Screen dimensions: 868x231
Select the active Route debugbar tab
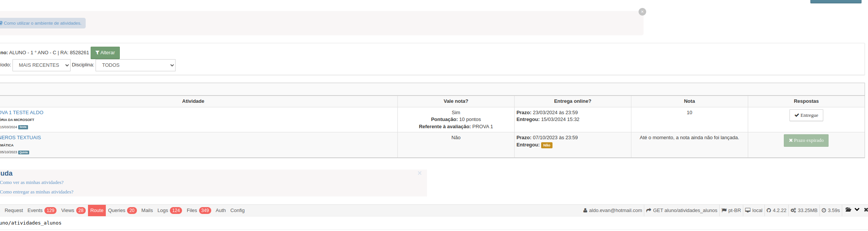pyautogui.click(x=97, y=211)
